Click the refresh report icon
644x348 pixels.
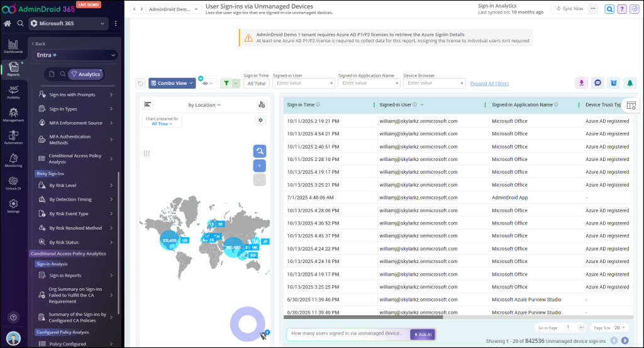tap(140, 84)
